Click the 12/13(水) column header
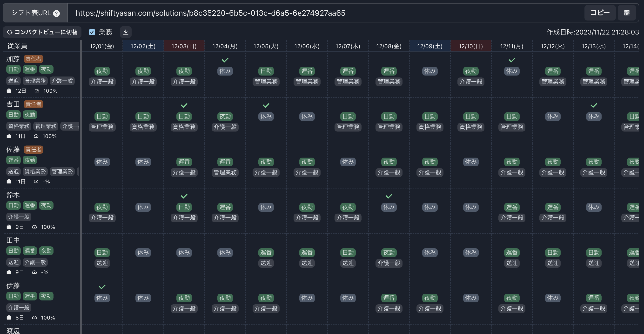Image resolution: width=644 pixels, height=334 pixels. click(x=594, y=46)
